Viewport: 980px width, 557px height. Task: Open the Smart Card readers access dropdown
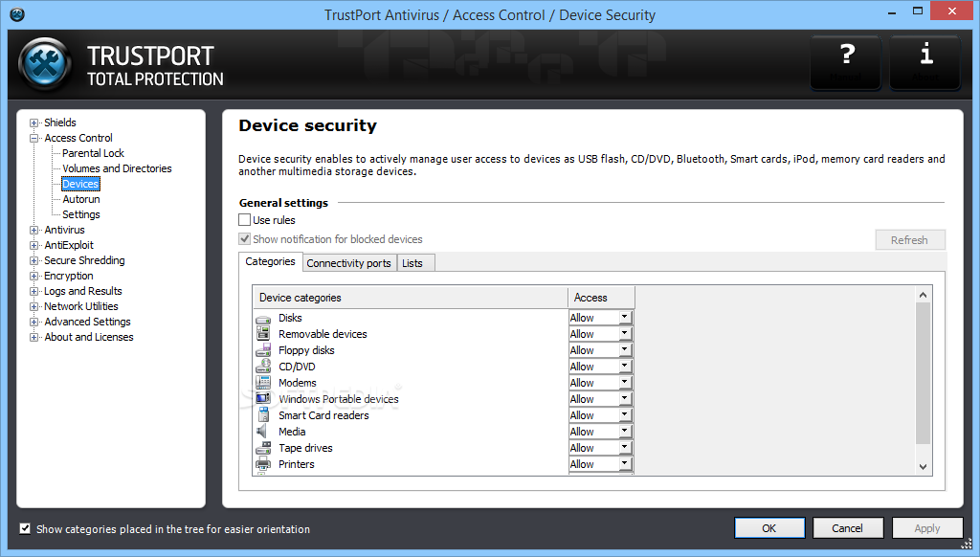(x=624, y=415)
